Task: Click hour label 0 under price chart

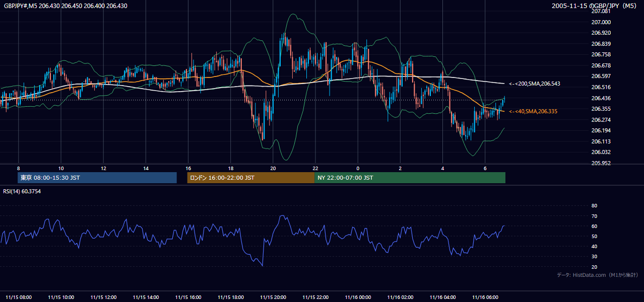Action: 358,168
